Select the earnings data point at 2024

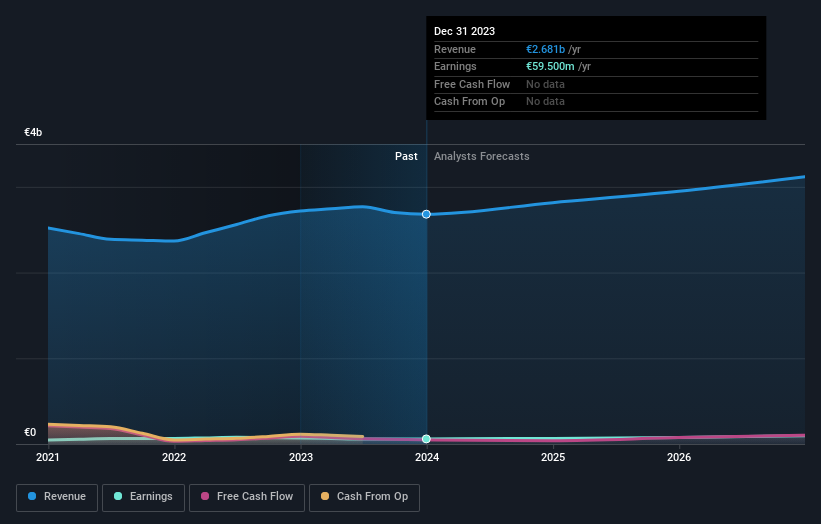[x=426, y=439]
